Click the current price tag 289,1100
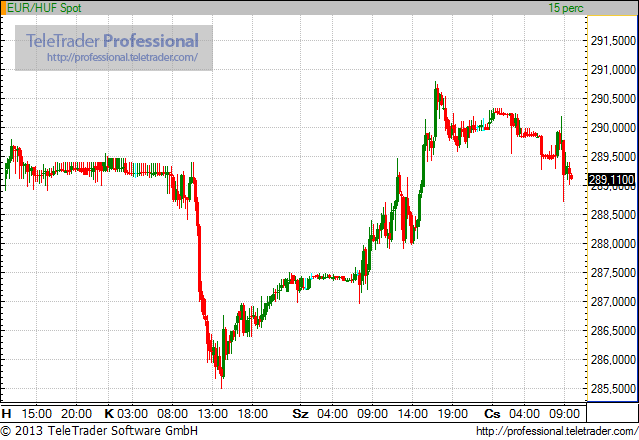Viewport: 639px width, 440px height. click(x=612, y=180)
